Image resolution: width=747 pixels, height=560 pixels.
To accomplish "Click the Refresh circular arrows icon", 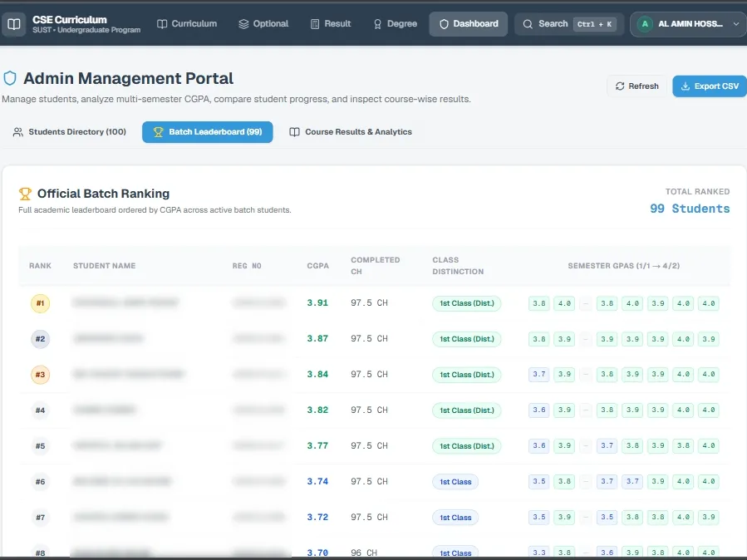I will pyautogui.click(x=619, y=86).
